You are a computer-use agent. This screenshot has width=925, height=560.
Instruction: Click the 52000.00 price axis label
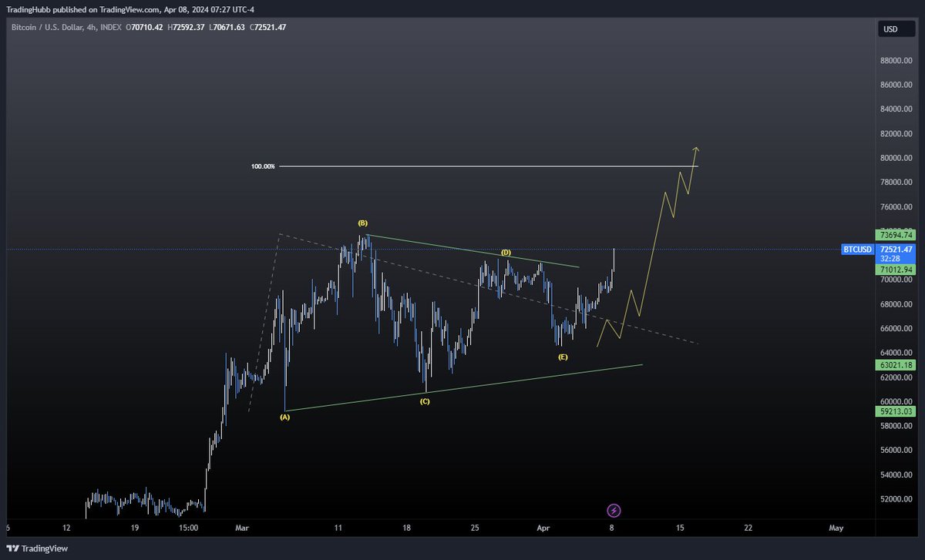(897, 499)
